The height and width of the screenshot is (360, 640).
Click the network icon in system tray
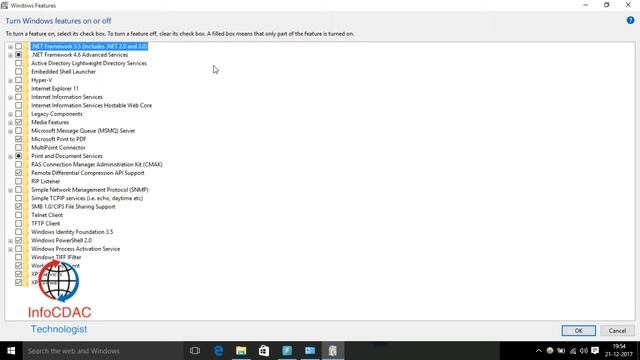point(573,351)
